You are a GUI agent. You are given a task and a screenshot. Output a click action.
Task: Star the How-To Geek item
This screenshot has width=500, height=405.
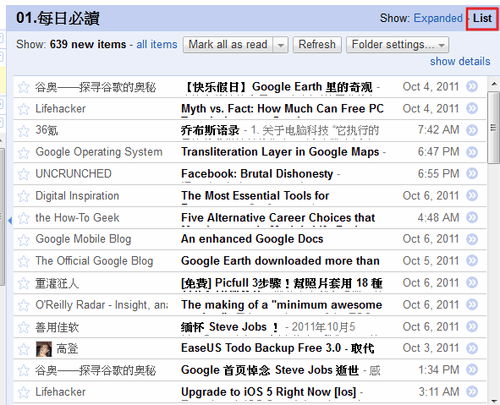point(24,218)
